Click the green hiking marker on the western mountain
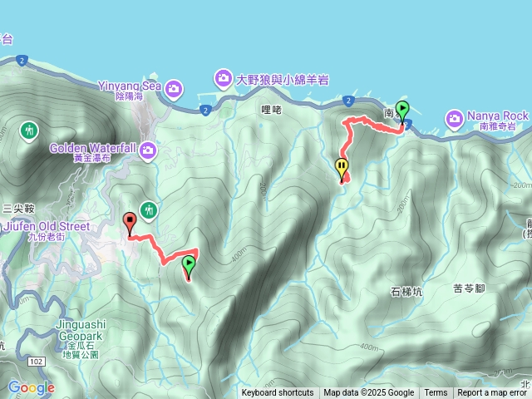 pyautogui.click(x=29, y=131)
